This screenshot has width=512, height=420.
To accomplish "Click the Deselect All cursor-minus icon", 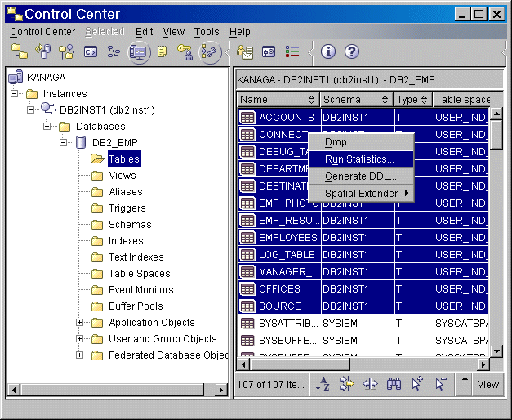I will coord(441,384).
